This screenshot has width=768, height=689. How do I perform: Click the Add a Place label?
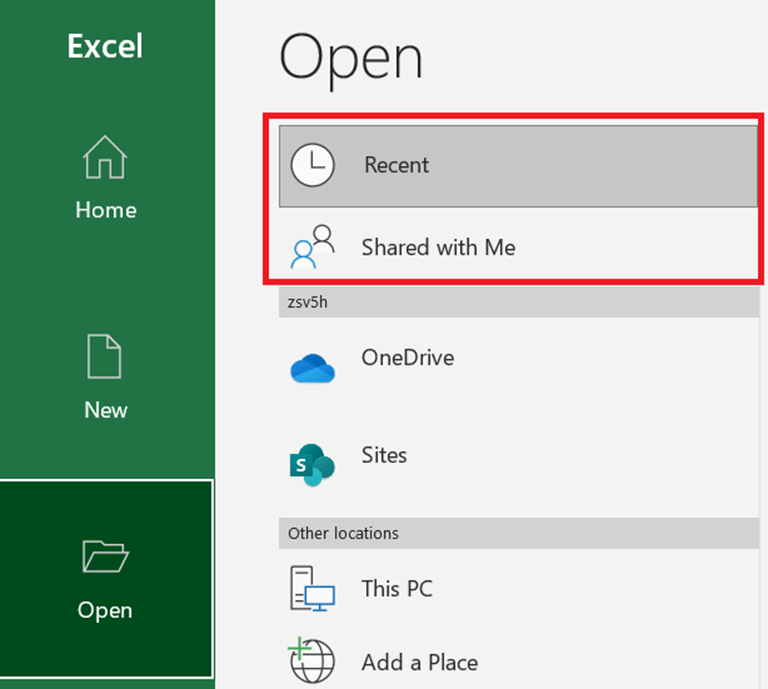420,663
